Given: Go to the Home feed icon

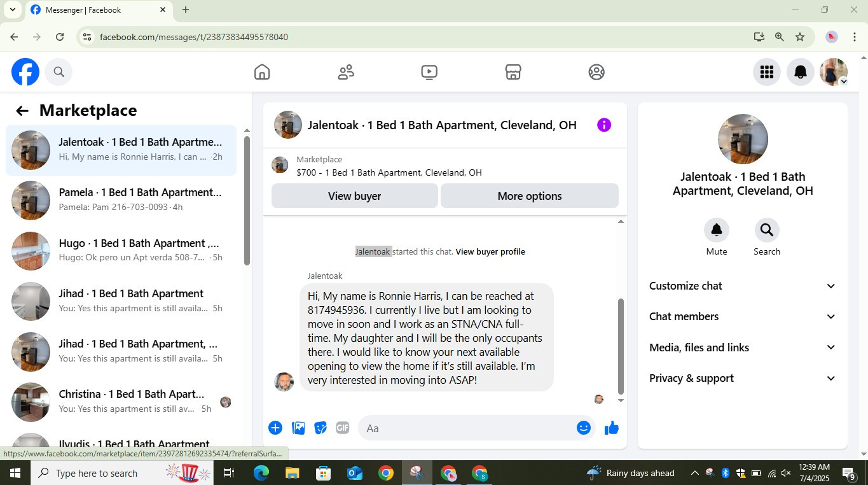Looking at the screenshot, I should tap(262, 72).
